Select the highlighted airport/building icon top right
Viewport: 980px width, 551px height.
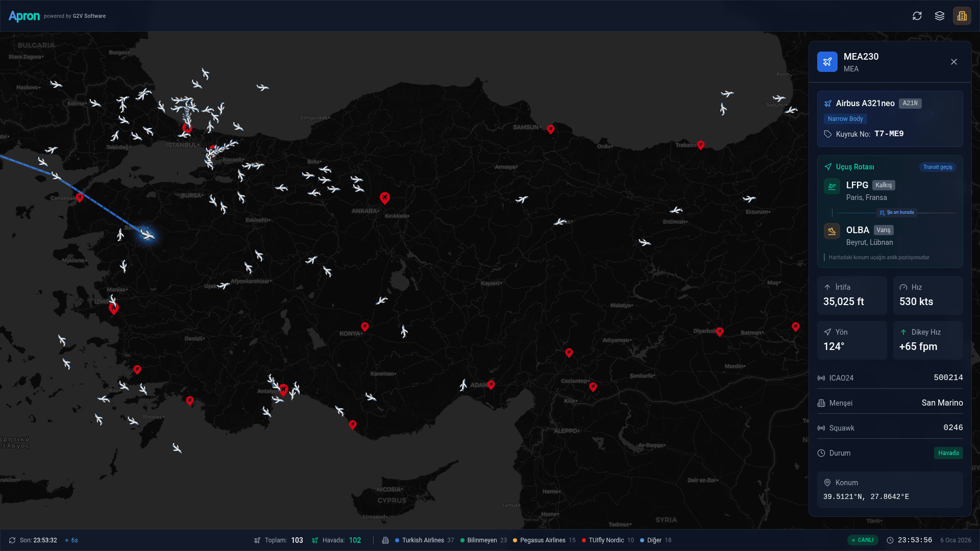963,16
